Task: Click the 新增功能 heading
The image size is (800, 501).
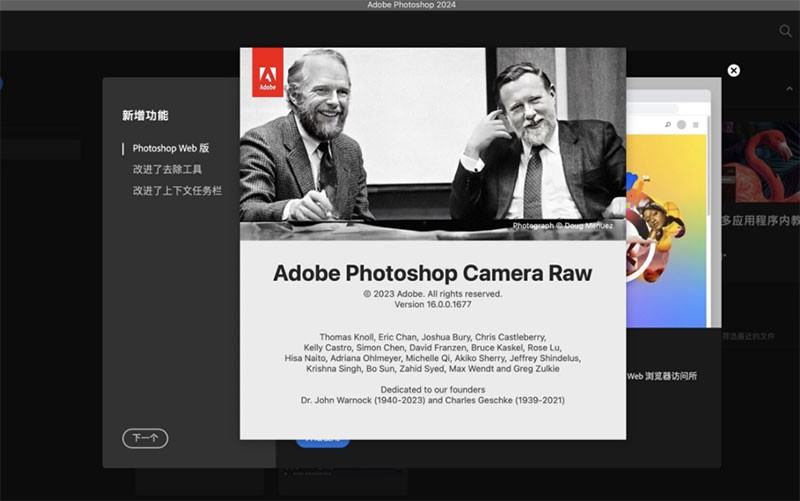Action: click(x=145, y=115)
